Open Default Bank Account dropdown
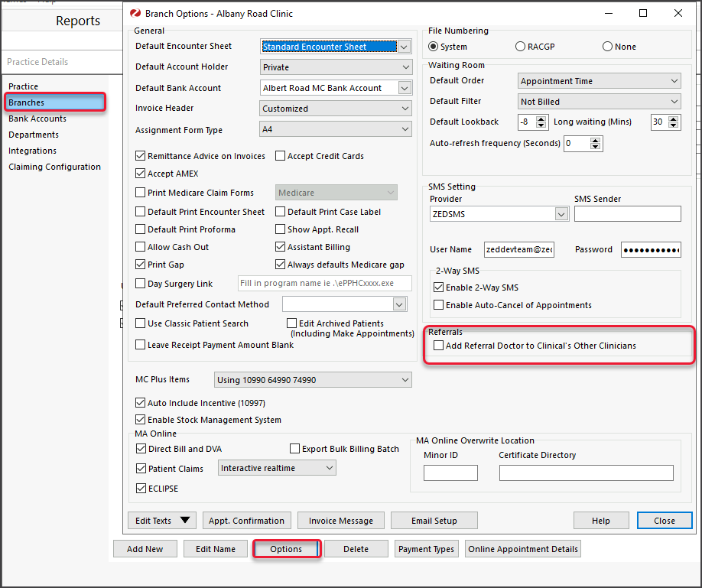Image resolution: width=702 pixels, height=588 pixels. pos(405,88)
